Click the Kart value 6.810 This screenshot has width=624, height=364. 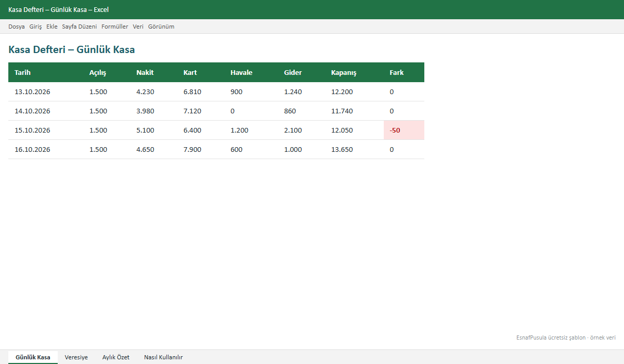(201, 92)
